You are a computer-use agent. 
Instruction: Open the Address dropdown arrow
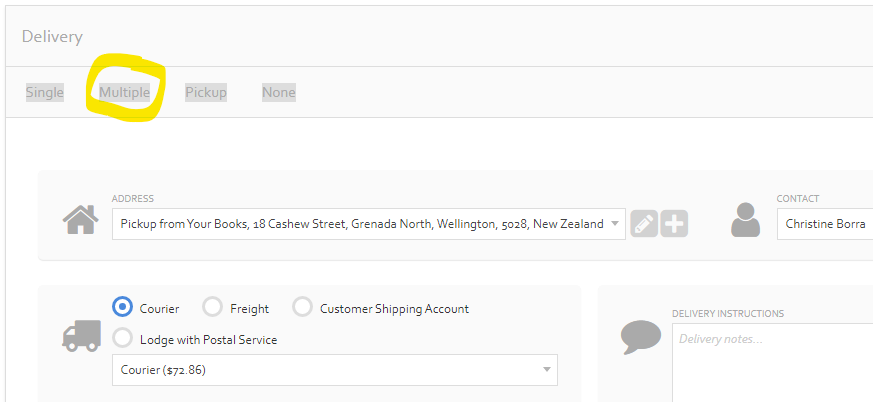pos(615,224)
